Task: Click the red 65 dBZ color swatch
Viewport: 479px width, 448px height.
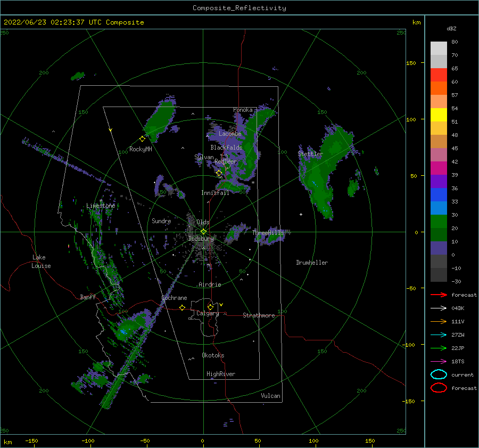Action: coord(439,75)
